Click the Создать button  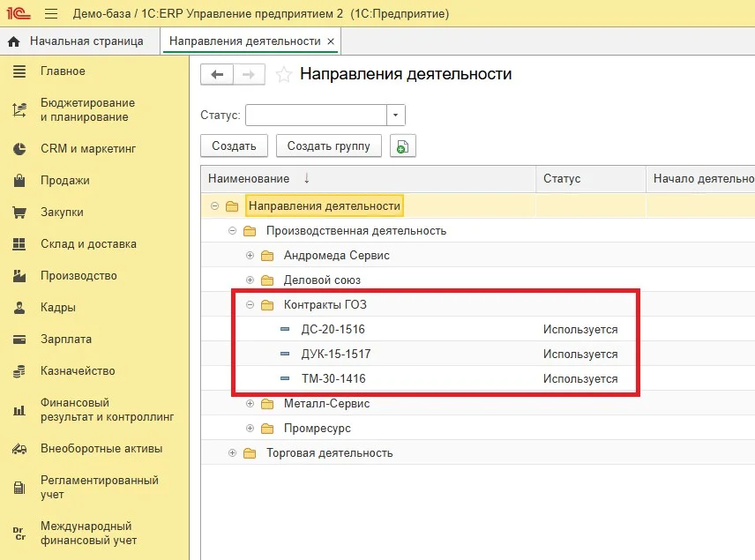(234, 146)
